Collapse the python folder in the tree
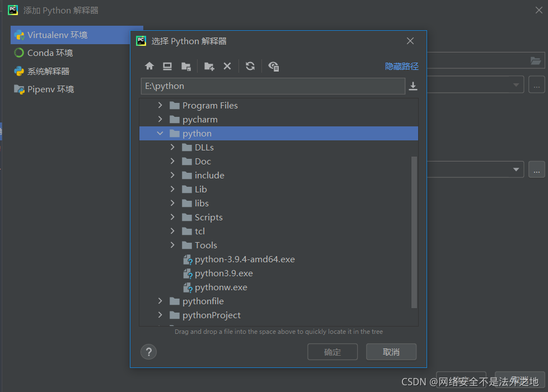 [160, 133]
